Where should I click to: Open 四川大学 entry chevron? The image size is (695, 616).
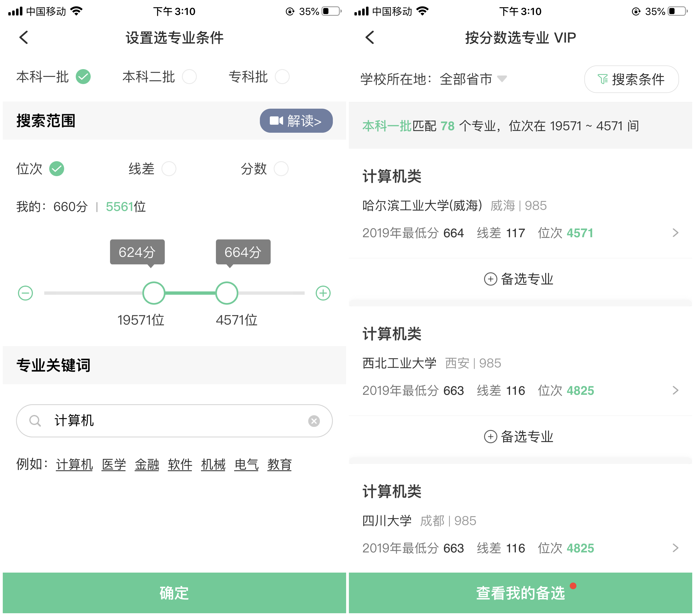tap(675, 548)
